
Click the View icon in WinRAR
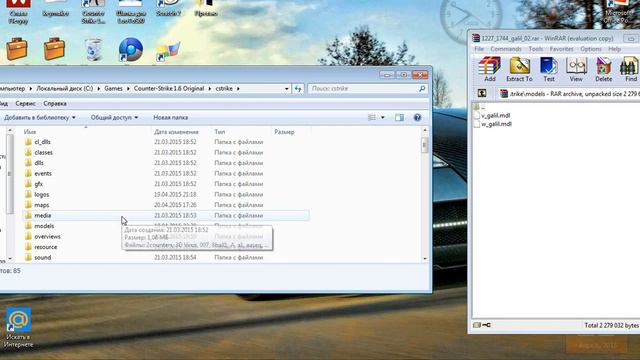(x=576, y=69)
